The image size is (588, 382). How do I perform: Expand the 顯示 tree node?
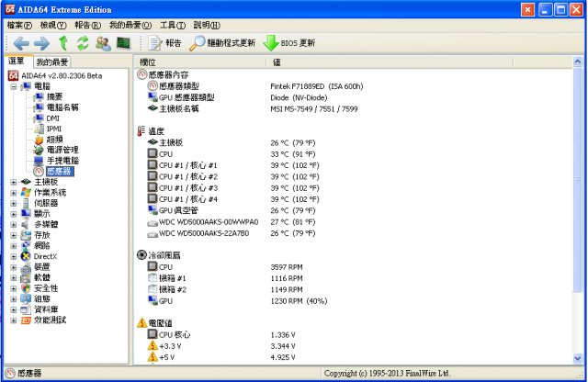[x=14, y=214]
